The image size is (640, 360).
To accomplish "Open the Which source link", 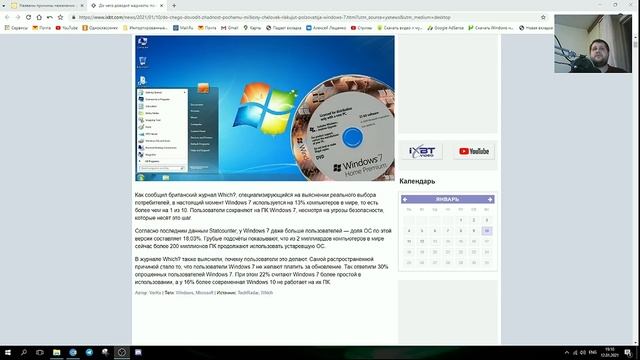I will [267, 293].
